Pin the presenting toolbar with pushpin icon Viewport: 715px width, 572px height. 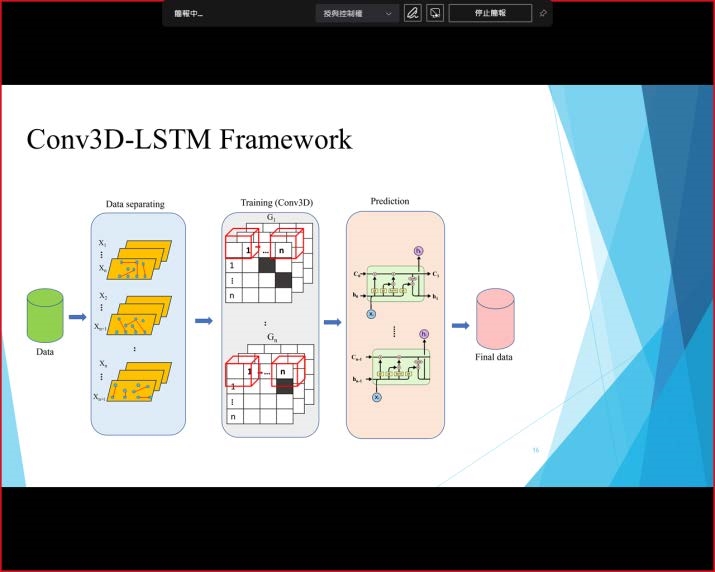[543, 14]
